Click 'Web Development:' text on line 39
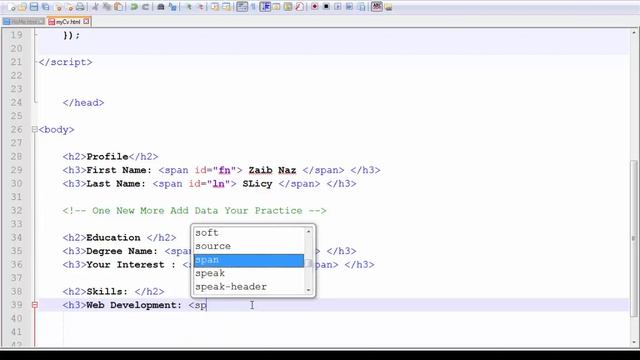Screen dimensions: 640x360 134,305
